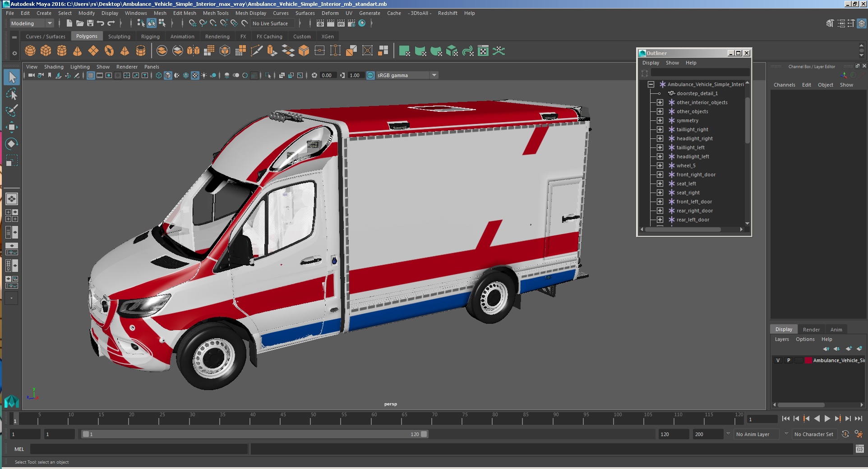This screenshot has height=469, width=868.
Task: Activate the Select tool arrow
Action: 12,77
